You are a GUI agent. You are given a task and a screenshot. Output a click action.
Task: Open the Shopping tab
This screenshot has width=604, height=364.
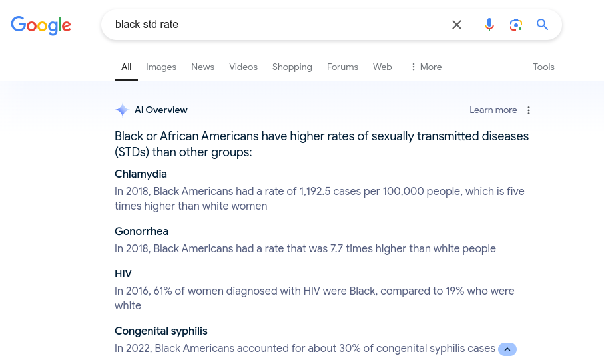(292, 67)
